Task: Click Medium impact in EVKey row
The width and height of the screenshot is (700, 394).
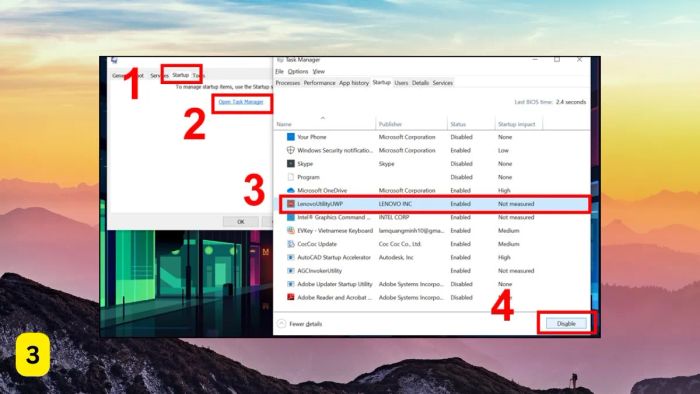Action: point(508,231)
